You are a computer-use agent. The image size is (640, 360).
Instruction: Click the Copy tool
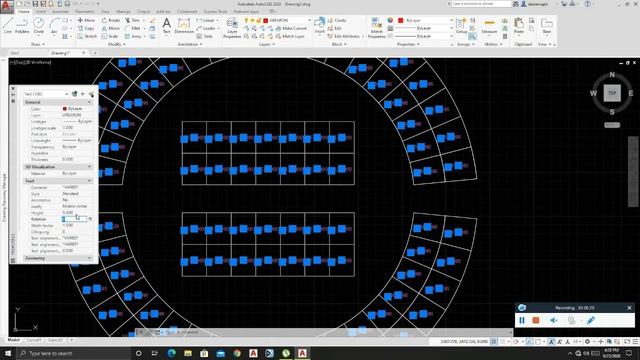[86, 28]
